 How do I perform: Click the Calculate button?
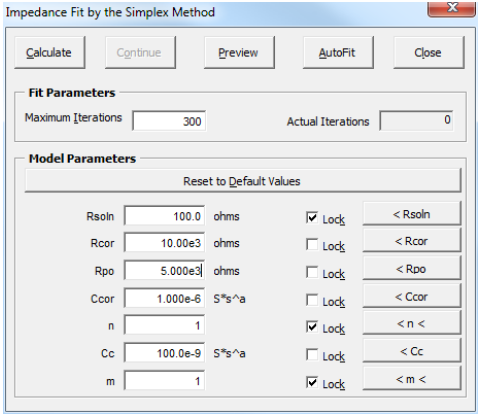[50, 53]
